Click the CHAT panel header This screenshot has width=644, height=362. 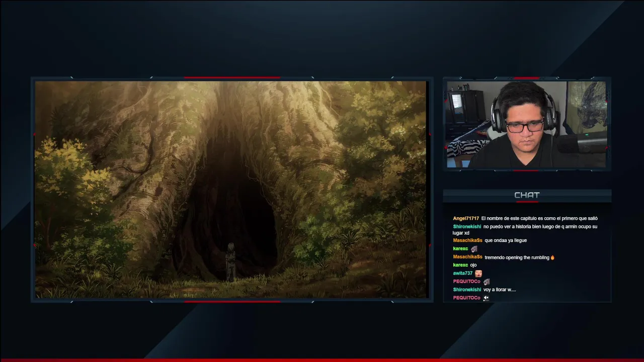pyautogui.click(x=527, y=195)
